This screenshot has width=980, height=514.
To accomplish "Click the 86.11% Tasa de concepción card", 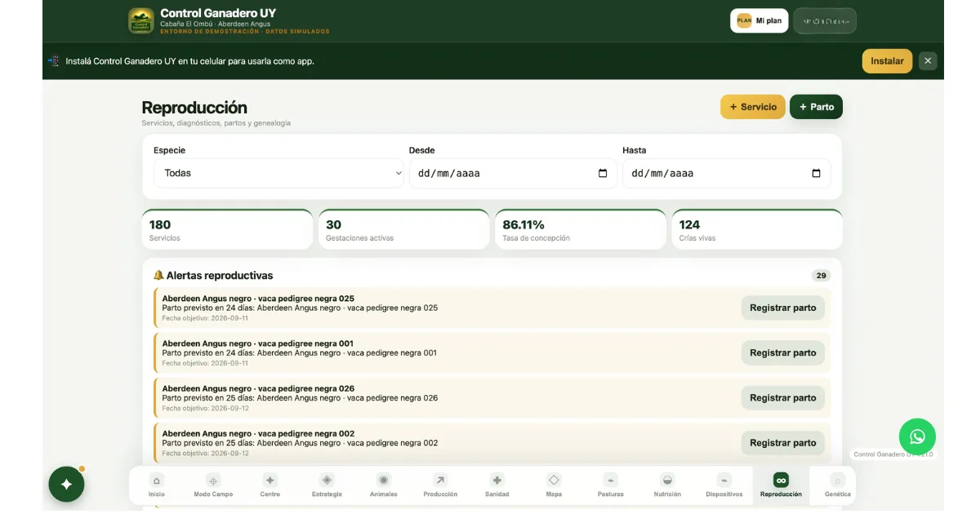I will click(581, 229).
